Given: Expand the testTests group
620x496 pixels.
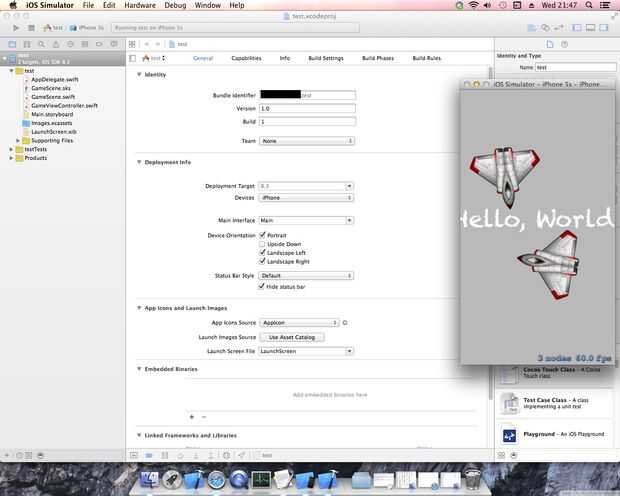Looking at the screenshot, I should tap(11, 149).
